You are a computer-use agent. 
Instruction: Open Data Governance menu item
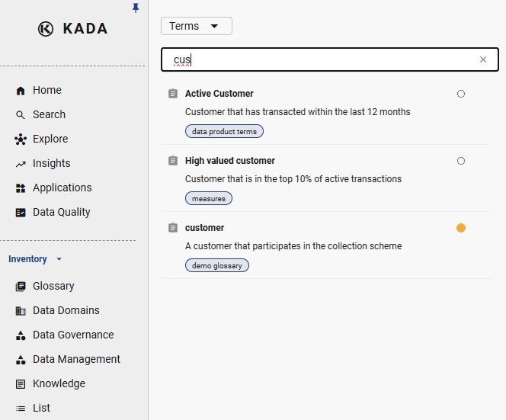click(72, 335)
